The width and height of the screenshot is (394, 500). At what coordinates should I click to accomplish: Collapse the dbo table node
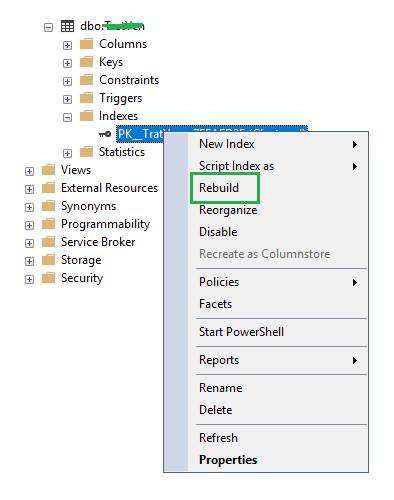[x=48, y=27]
